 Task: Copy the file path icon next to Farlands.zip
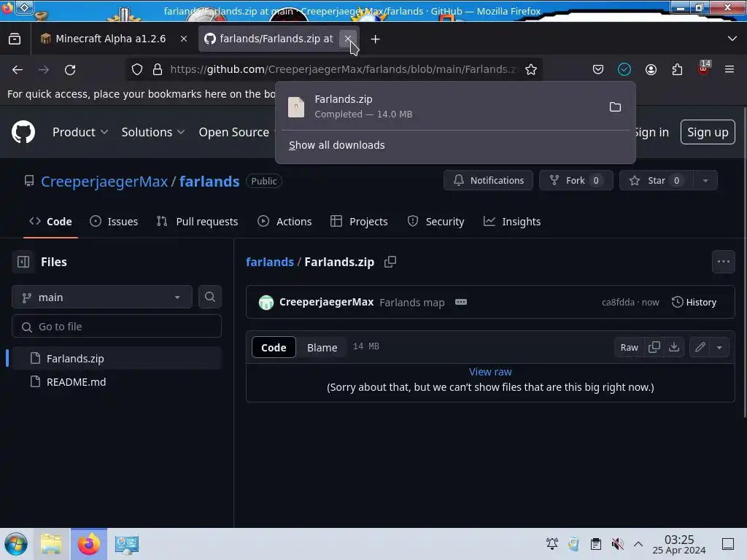[390, 262]
